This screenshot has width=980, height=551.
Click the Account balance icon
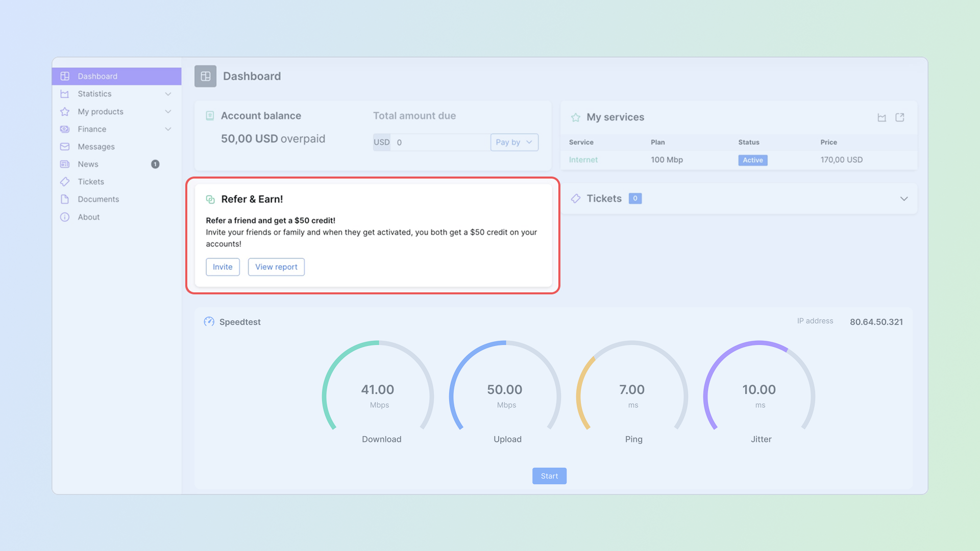210,116
